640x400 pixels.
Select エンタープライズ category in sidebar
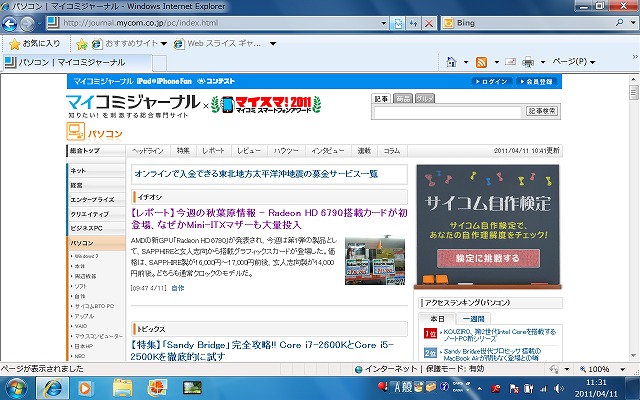[96, 200]
